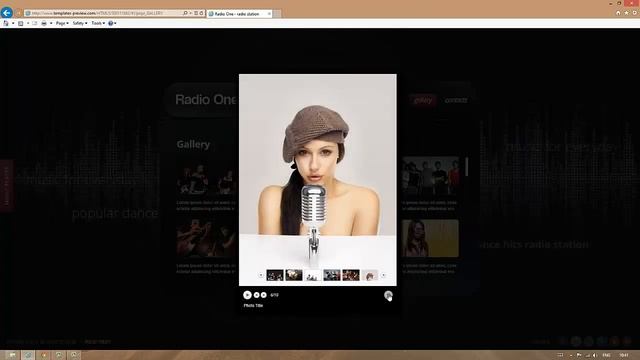
Task: Play the lightbox slideshow
Action: [x=247, y=295]
